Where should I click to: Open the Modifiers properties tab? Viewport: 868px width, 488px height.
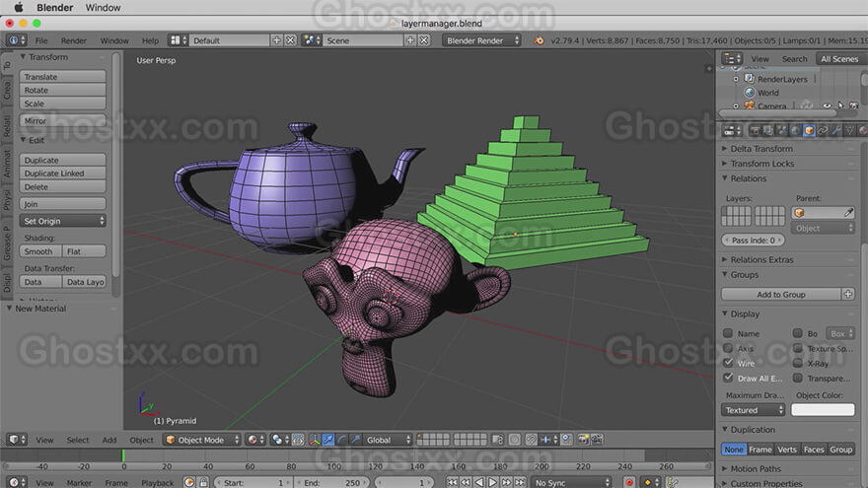pyautogui.click(x=835, y=130)
